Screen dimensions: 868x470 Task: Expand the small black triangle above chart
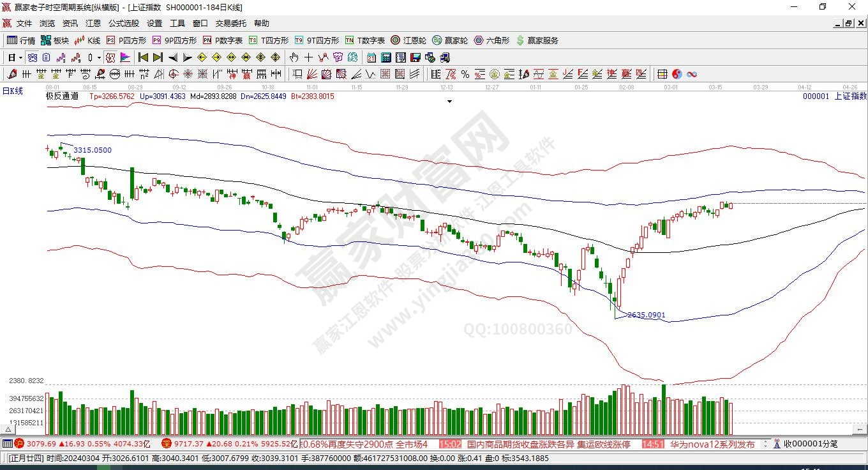click(449, 102)
